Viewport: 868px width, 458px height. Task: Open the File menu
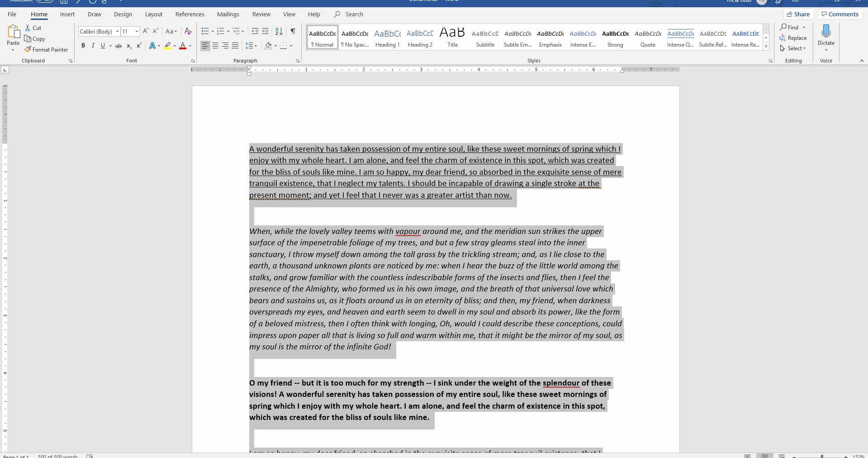pyautogui.click(x=12, y=14)
